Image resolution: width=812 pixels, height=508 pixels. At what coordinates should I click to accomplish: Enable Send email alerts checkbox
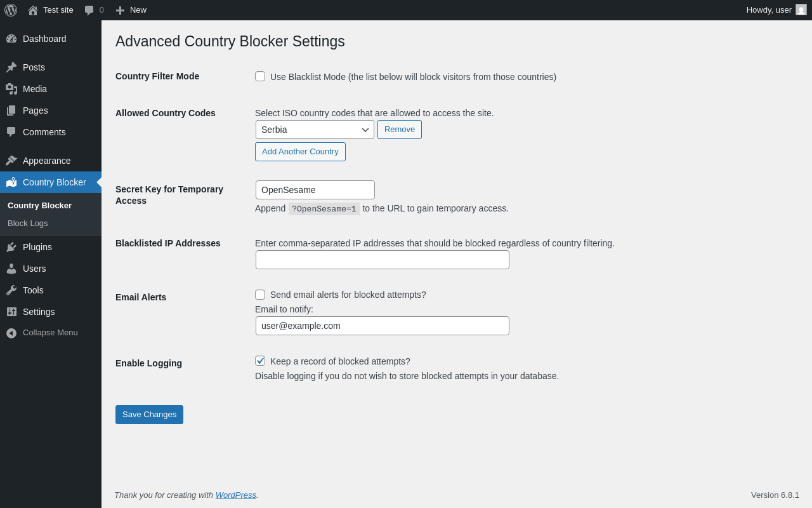pos(260,295)
